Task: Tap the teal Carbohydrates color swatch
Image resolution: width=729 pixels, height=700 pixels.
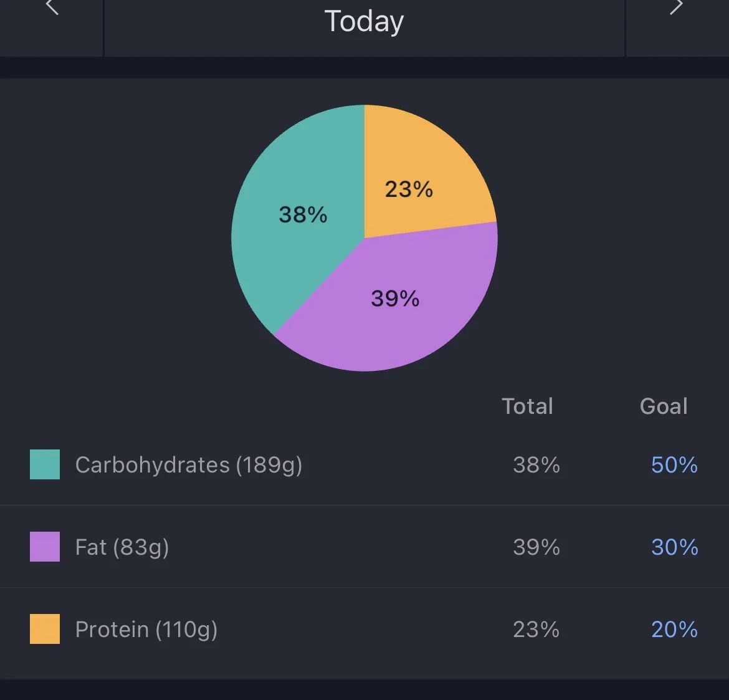Action: (45, 464)
